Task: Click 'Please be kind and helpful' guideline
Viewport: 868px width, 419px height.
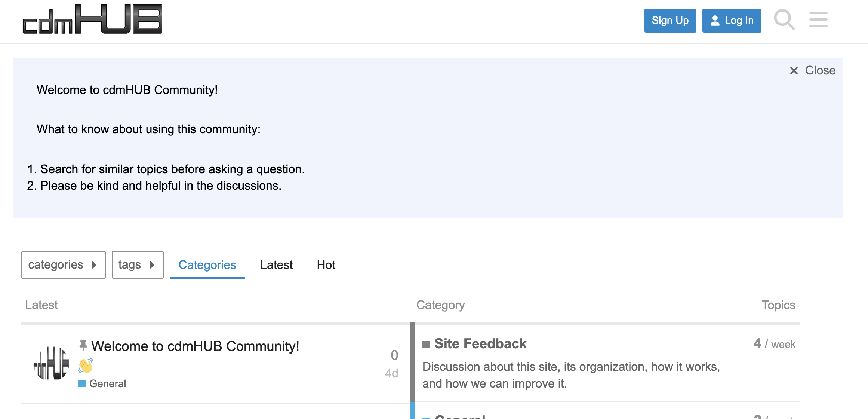Action: click(x=161, y=186)
